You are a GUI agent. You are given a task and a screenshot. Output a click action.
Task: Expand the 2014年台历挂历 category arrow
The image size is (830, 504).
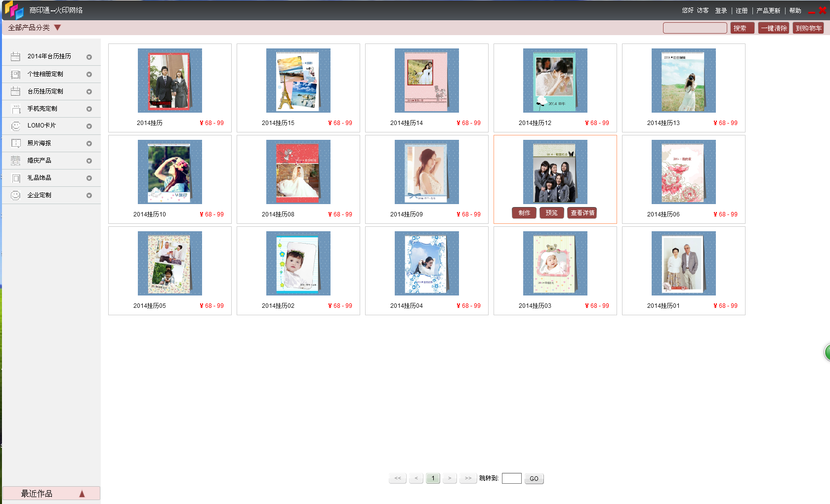(89, 57)
